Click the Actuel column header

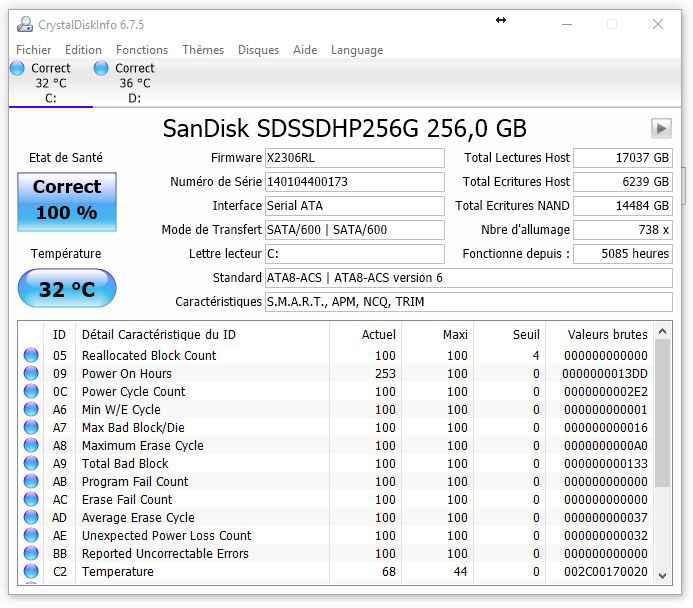point(366,334)
